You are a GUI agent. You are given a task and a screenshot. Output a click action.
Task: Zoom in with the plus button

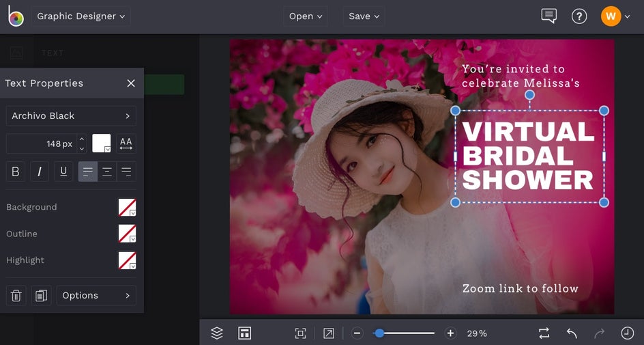(x=450, y=333)
